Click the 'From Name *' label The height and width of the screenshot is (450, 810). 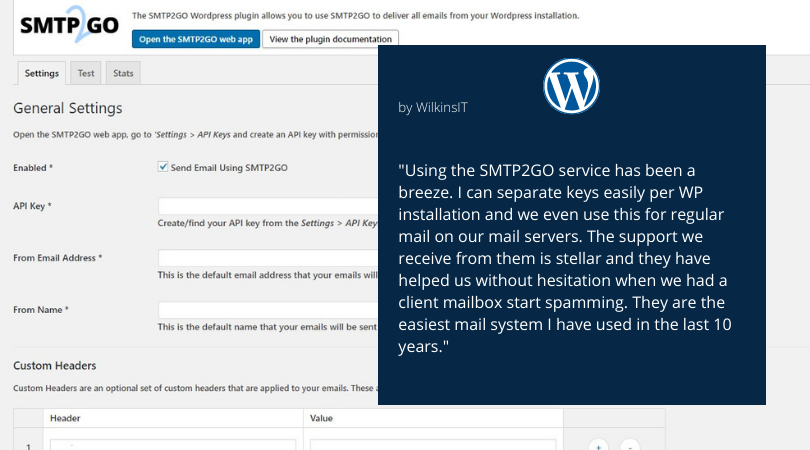click(x=41, y=310)
